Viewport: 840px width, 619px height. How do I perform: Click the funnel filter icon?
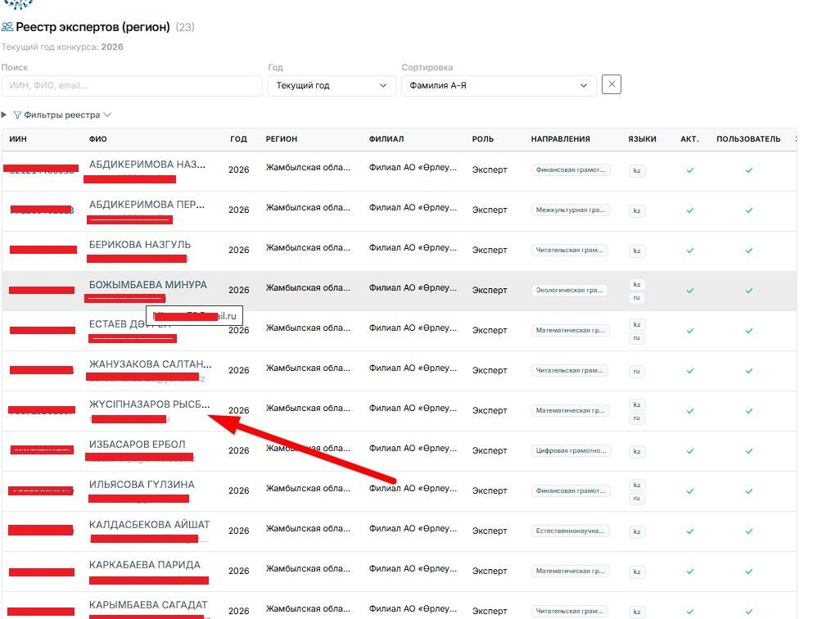(17, 115)
